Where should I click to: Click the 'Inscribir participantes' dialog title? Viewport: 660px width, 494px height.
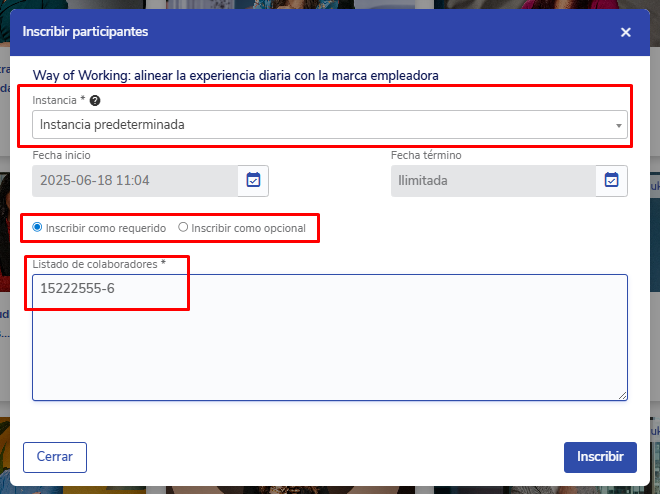click(85, 32)
